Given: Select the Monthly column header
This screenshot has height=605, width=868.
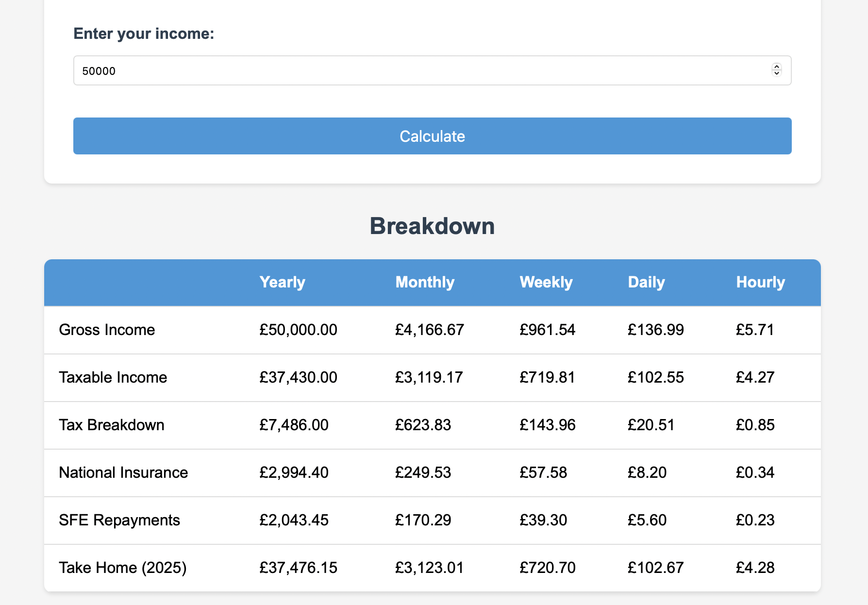Looking at the screenshot, I should [425, 282].
